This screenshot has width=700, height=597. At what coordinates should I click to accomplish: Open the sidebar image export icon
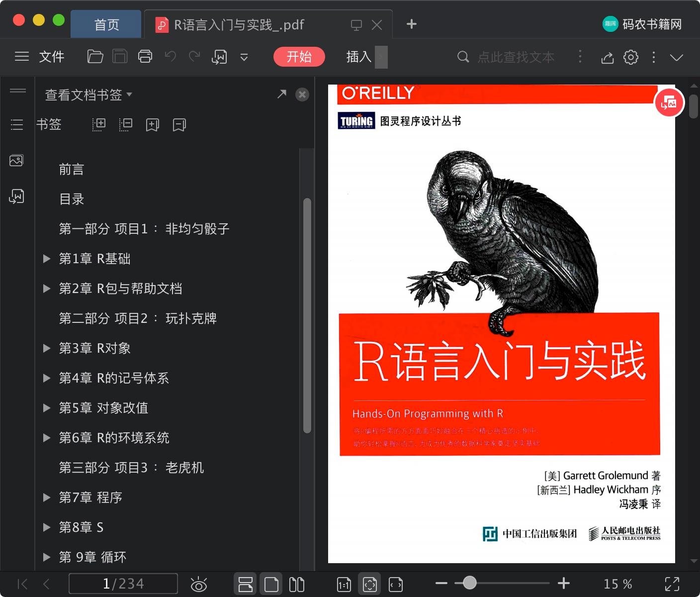pyautogui.click(x=16, y=197)
